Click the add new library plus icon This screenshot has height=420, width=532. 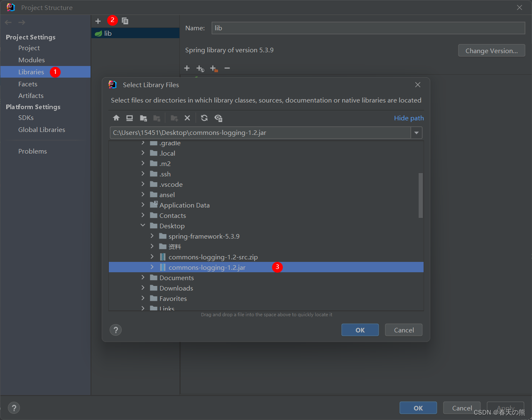coord(98,21)
